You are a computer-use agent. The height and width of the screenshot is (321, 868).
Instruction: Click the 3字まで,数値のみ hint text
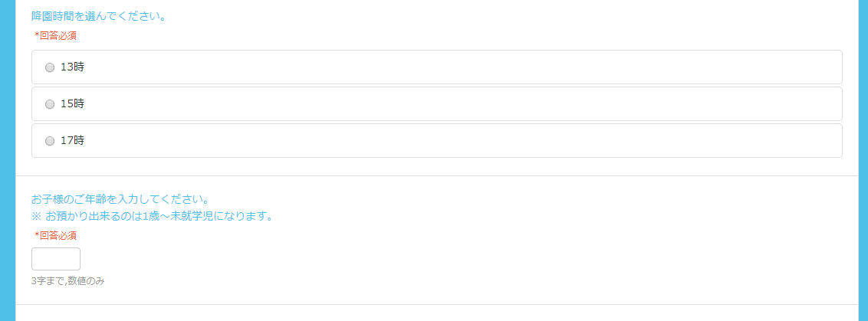click(67, 281)
